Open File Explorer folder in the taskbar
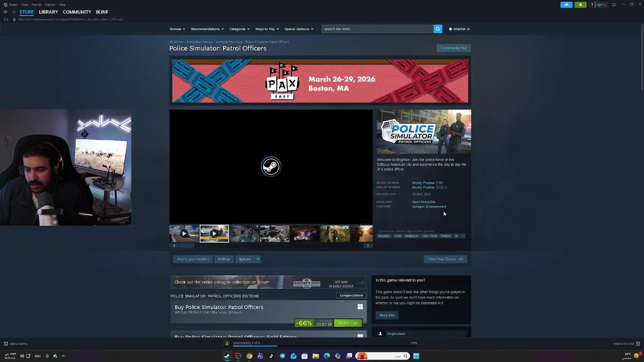The height and width of the screenshot is (362, 644). tap(315, 356)
